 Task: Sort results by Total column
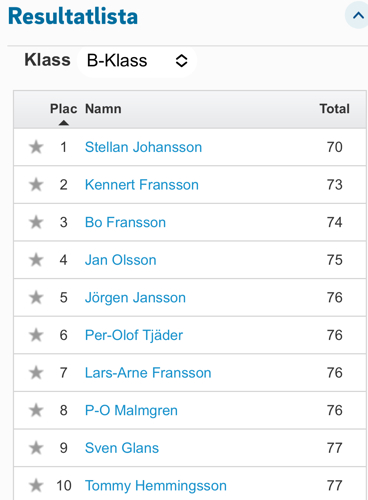[334, 109]
